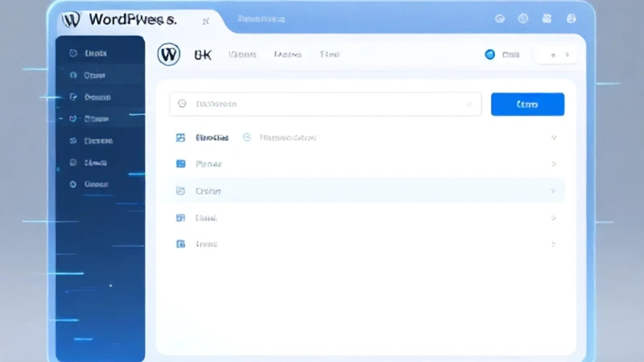Collapse the bold top row using its down chevron
This screenshot has width=644, height=362.
point(554,138)
